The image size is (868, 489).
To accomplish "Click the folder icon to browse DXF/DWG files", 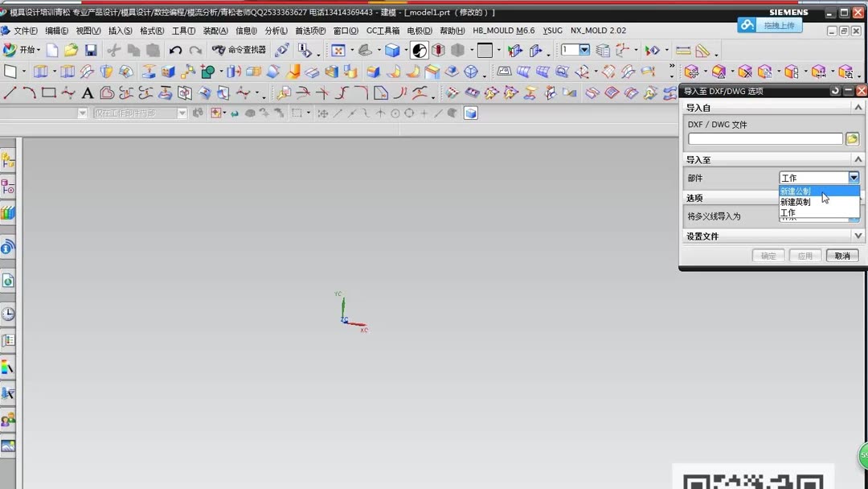I will pyautogui.click(x=852, y=138).
